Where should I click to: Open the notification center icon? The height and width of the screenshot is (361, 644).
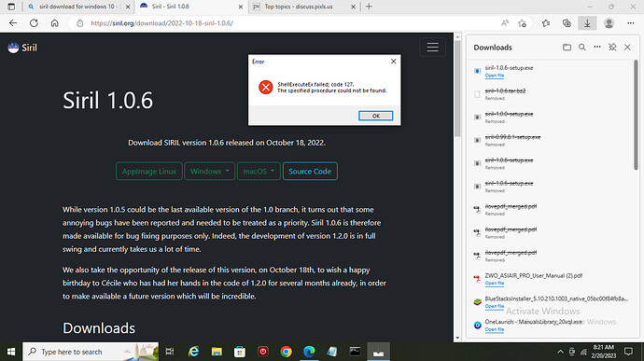(628, 352)
